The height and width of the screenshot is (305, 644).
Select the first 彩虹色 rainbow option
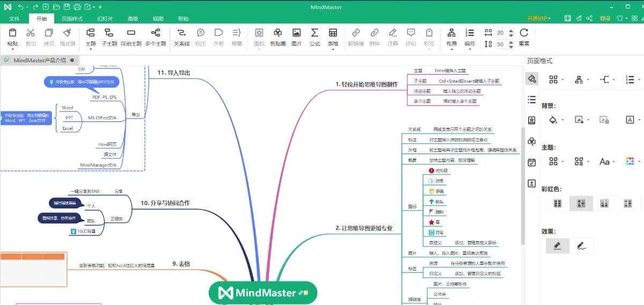click(x=558, y=204)
